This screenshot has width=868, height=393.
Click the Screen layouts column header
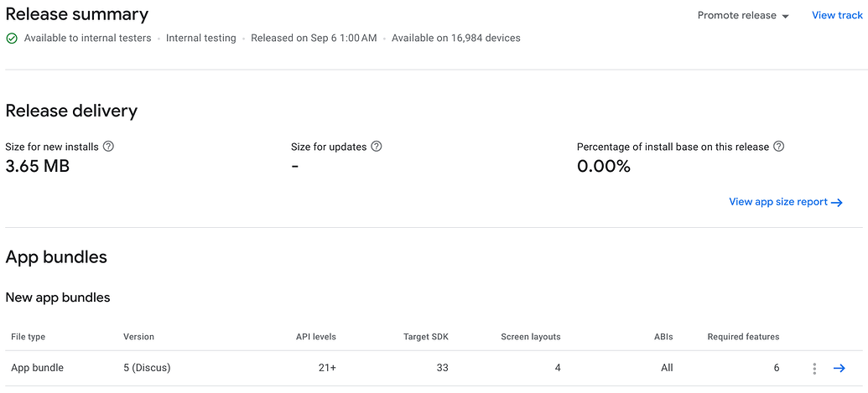pyautogui.click(x=531, y=337)
